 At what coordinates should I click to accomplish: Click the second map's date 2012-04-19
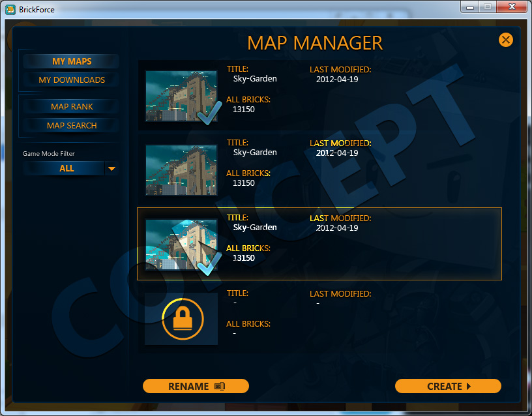[x=337, y=153]
